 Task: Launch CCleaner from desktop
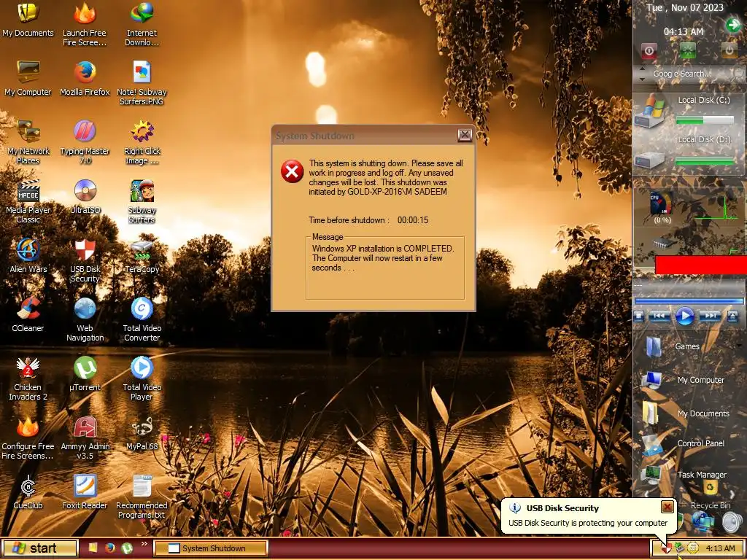click(28, 314)
